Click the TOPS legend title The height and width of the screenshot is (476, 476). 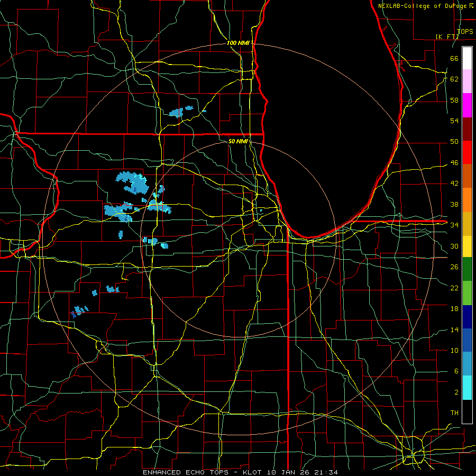465,32
